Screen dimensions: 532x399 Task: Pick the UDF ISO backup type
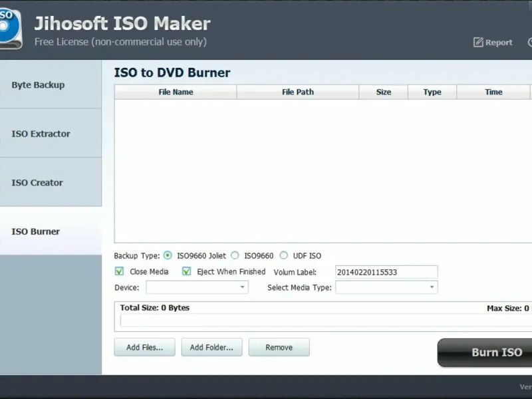click(x=284, y=255)
